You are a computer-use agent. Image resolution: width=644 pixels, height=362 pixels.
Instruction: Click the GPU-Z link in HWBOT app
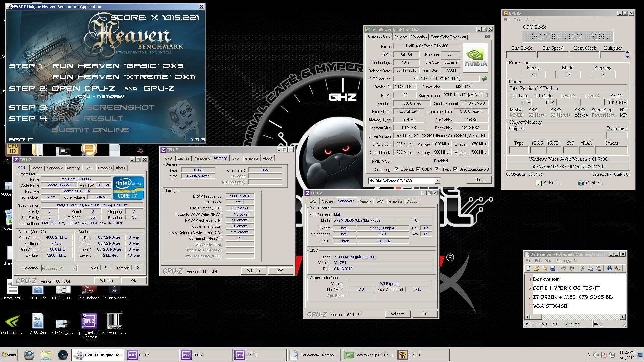159,88
